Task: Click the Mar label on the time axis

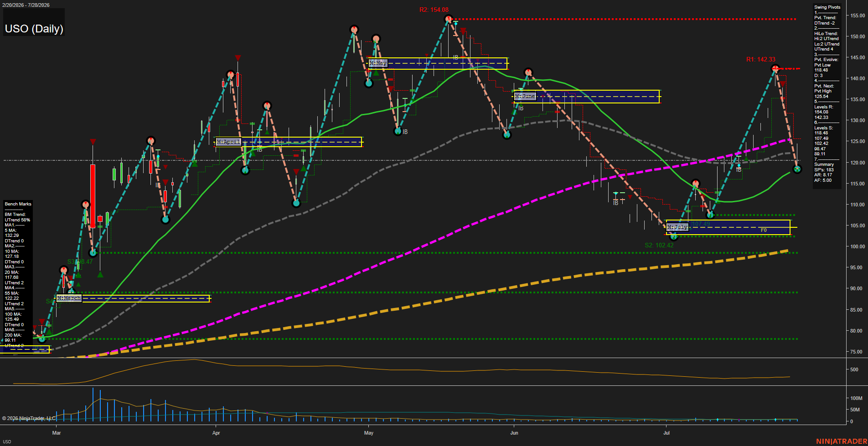Action: 57,433
